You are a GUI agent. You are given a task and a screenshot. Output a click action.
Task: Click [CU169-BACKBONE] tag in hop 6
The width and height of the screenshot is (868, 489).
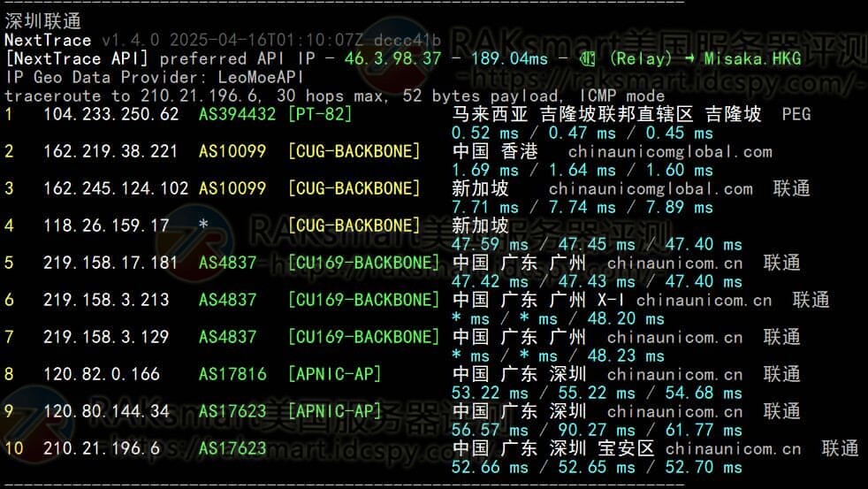point(363,300)
